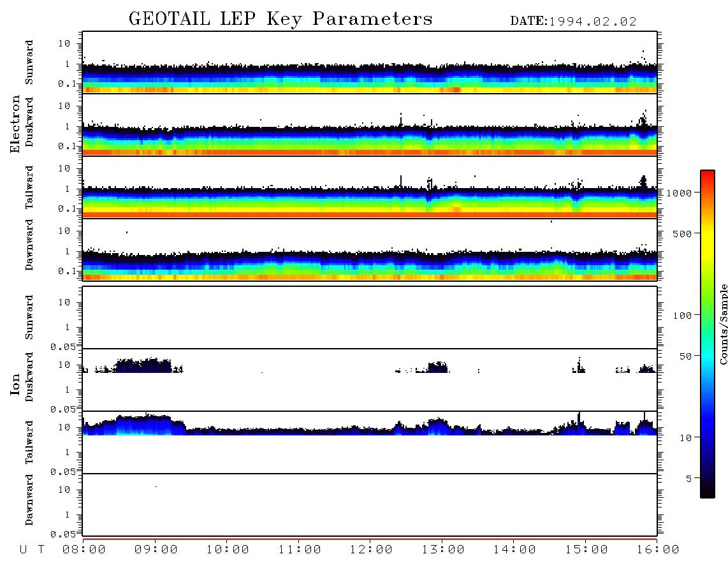
Task: Select the Electron "Sunward" axis label
Action: [29, 62]
